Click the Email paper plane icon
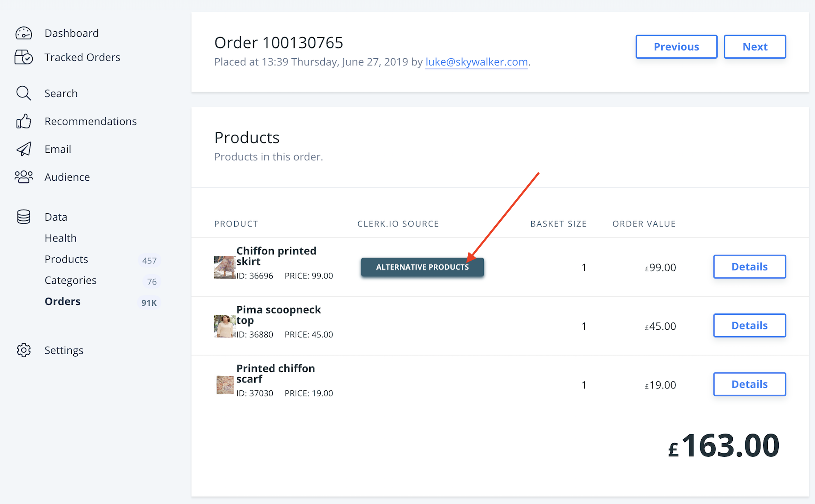Screen dimensions: 815x504 coord(24,149)
